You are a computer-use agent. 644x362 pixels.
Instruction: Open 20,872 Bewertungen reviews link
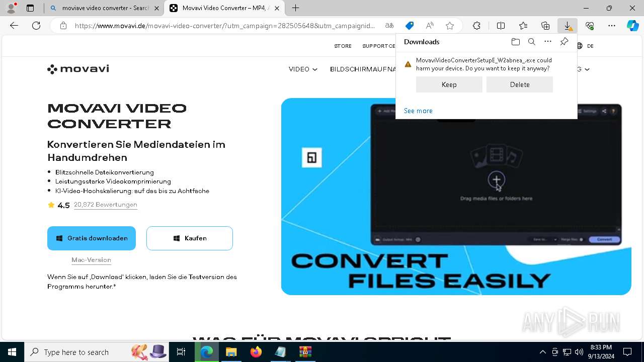pyautogui.click(x=106, y=205)
